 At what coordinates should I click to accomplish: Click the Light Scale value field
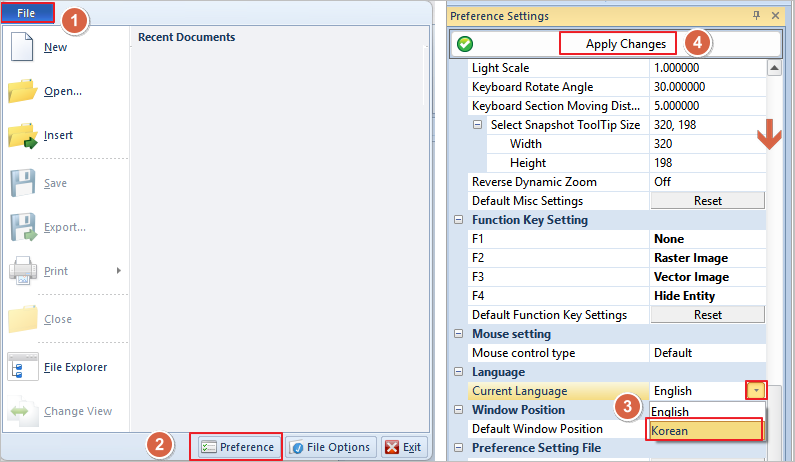click(707, 68)
